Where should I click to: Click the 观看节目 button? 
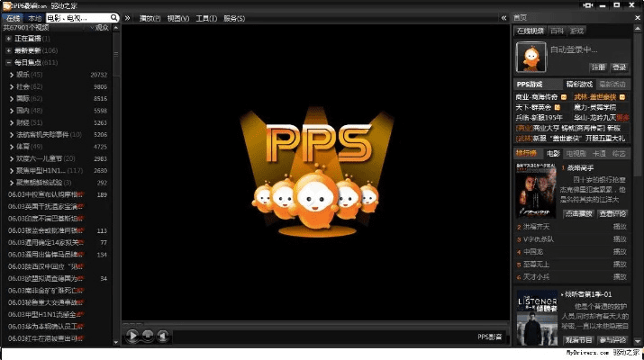tap(578, 340)
